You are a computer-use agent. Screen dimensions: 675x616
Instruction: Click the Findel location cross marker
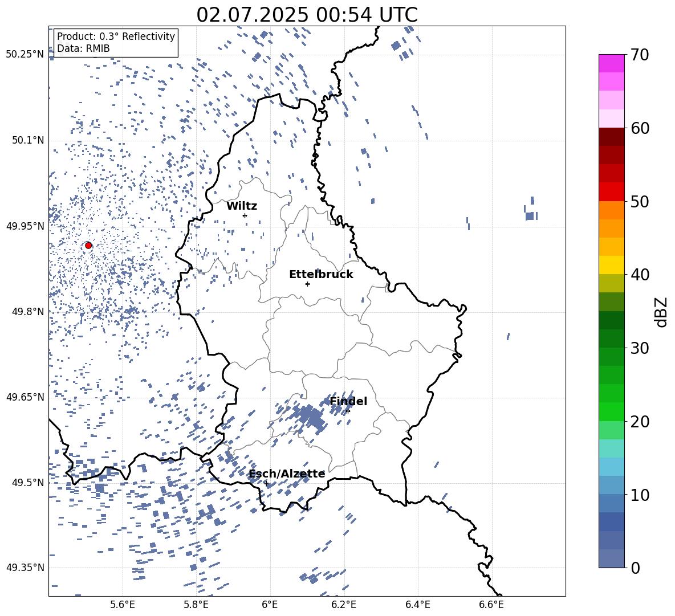348,411
